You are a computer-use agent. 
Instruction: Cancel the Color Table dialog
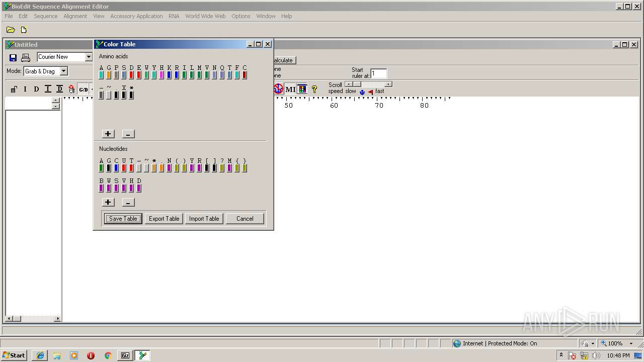point(245,218)
